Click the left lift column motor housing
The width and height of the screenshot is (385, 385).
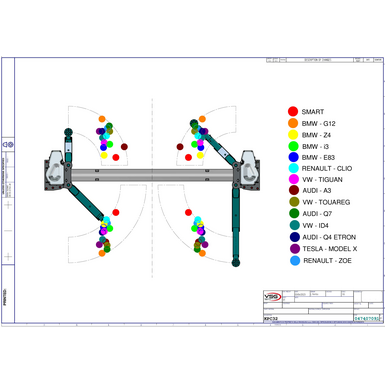pos(55,168)
